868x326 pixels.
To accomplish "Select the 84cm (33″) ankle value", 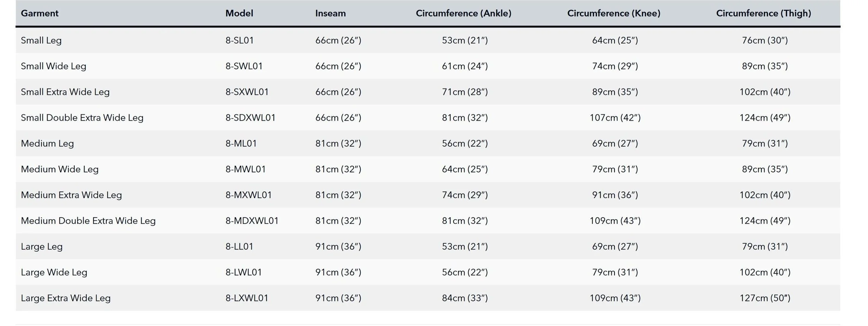I will click(465, 298).
